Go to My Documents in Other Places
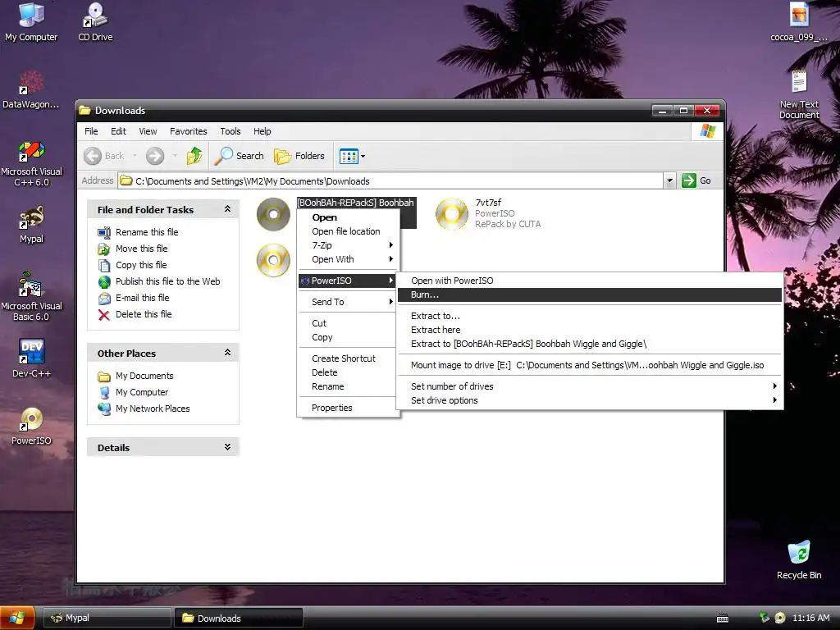 [x=144, y=376]
